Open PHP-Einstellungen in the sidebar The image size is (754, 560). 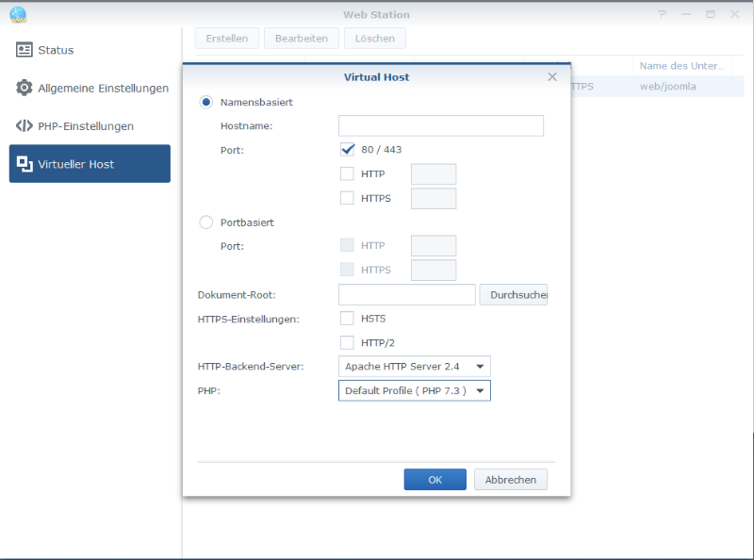coord(90,125)
